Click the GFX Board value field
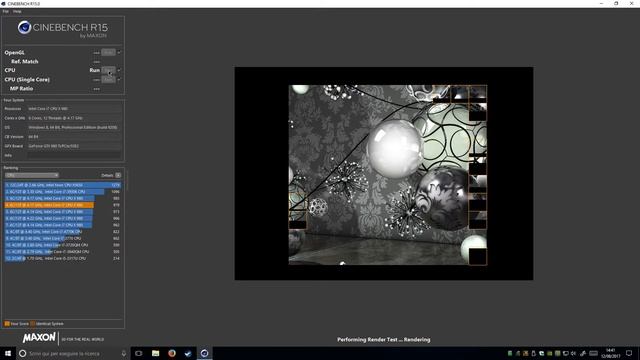The width and height of the screenshot is (640, 360). click(74, 146)
